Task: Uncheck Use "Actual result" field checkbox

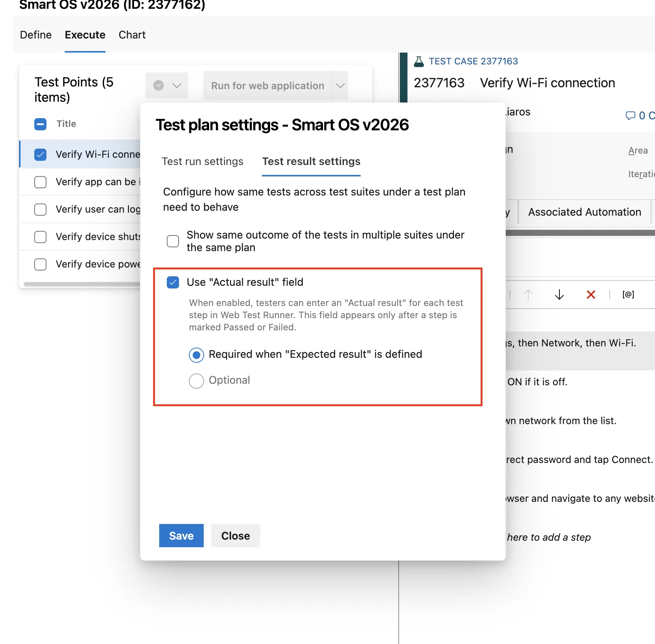Action: [x=173, y=282]
